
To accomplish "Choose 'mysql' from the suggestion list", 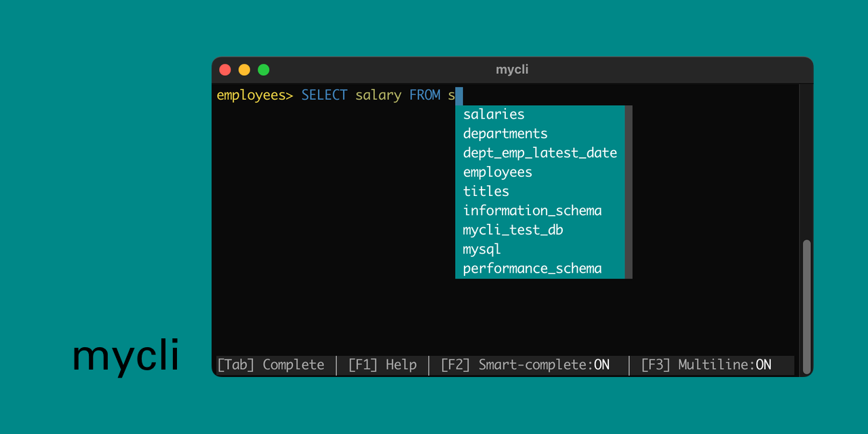I will point(540,250).
